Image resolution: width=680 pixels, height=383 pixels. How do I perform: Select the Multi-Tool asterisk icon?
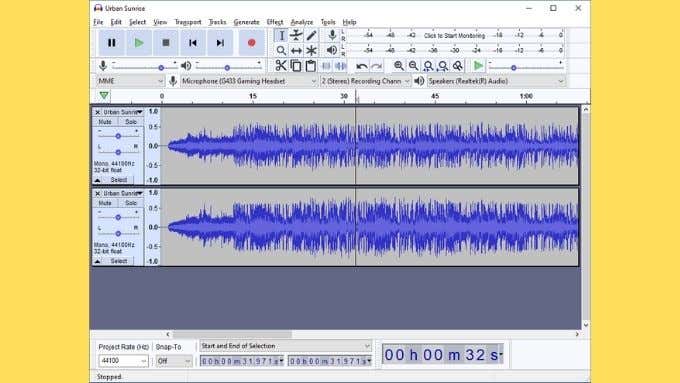click(311, 51)
